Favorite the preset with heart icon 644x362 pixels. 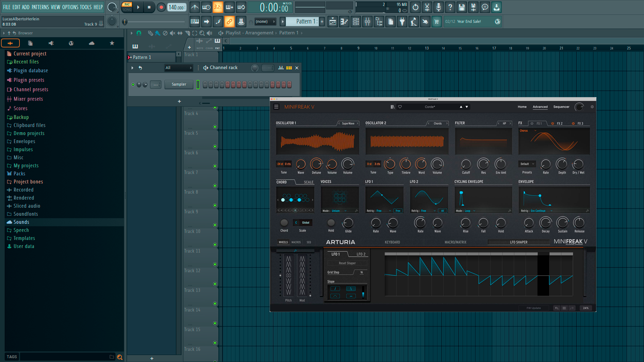point(400,107)
